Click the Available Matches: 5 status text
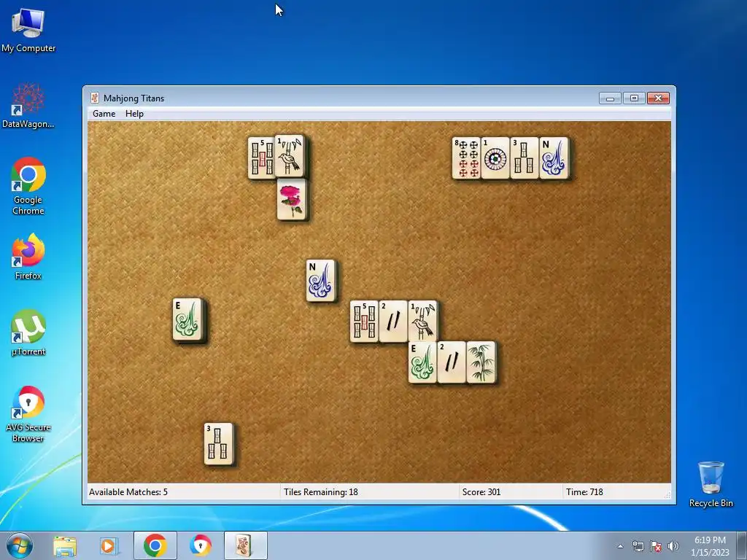747x560 pixels. tap(128, 492)
